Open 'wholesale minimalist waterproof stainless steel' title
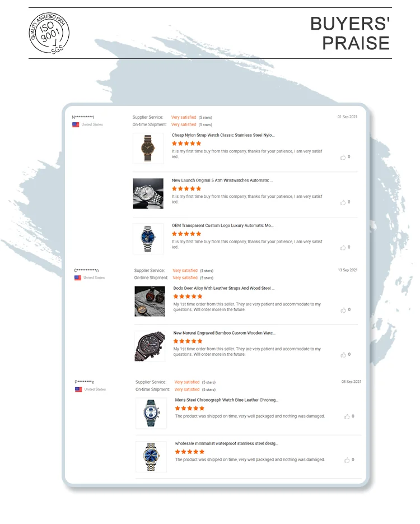The width and height of the screenshot is (420, 524). coord(227,443)
